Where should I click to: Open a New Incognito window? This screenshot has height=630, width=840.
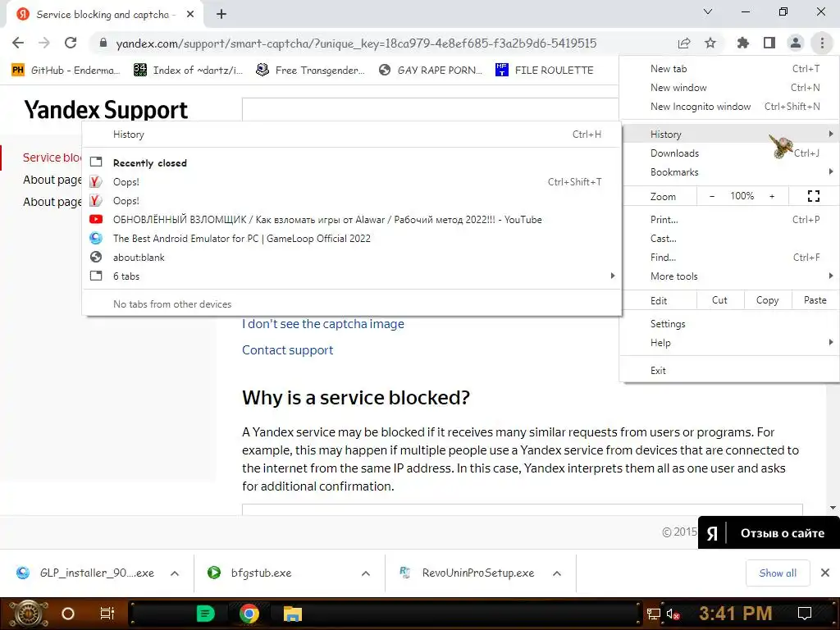(x=729, y=107)
